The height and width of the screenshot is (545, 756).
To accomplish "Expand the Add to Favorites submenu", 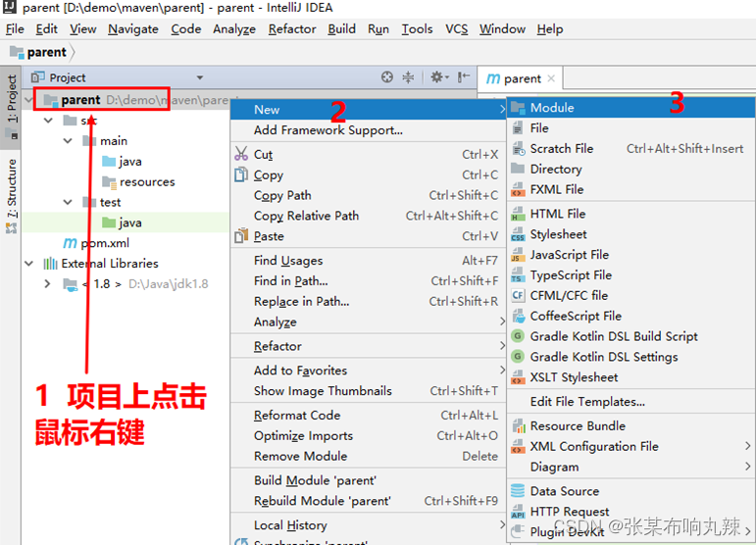I will click(502, 371).
